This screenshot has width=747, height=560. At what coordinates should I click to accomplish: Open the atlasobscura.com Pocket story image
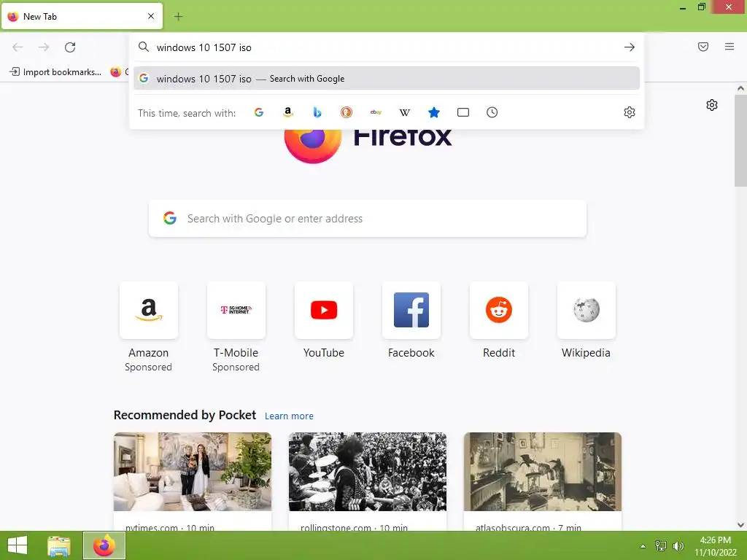pos(543,472)
